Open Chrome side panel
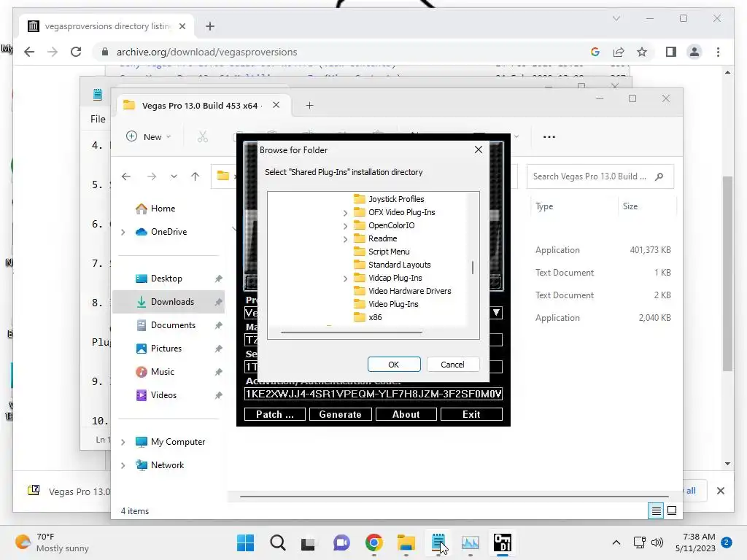 (671, 52)
